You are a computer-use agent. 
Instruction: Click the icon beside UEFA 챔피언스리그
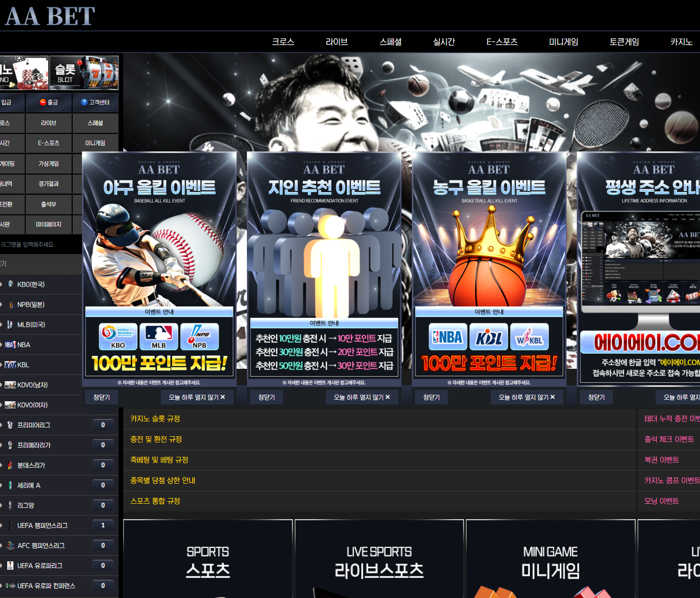[x=10, y=526]
